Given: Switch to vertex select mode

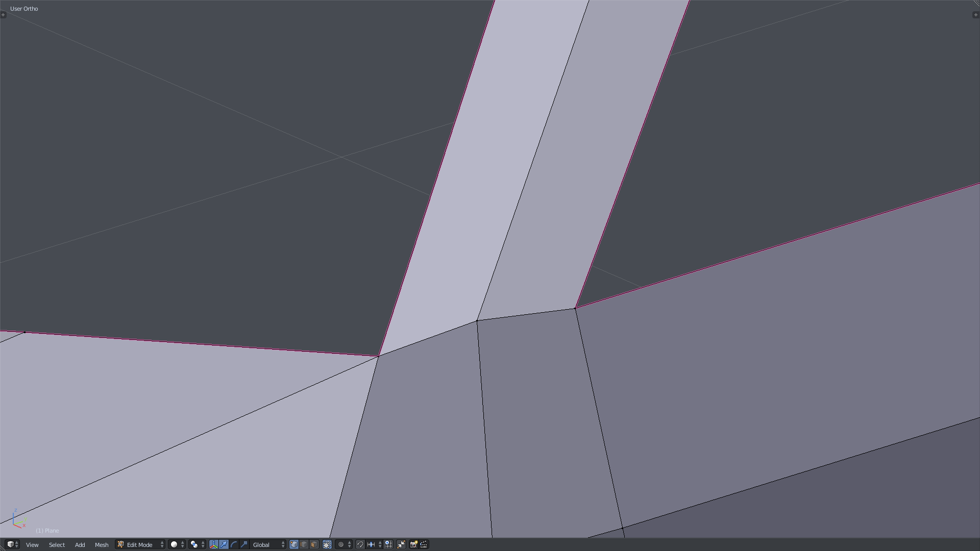Looking at the screenshot, I should 294,544.
